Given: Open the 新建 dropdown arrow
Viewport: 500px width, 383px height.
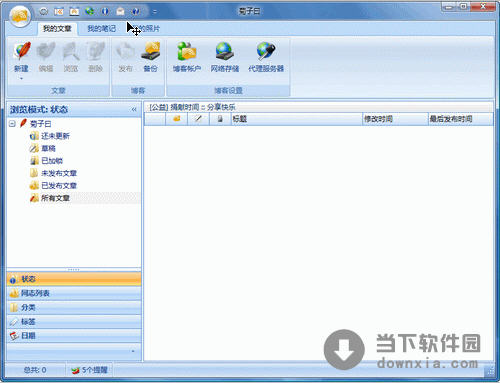Looking at the screenshot, I should coord(21,79).
